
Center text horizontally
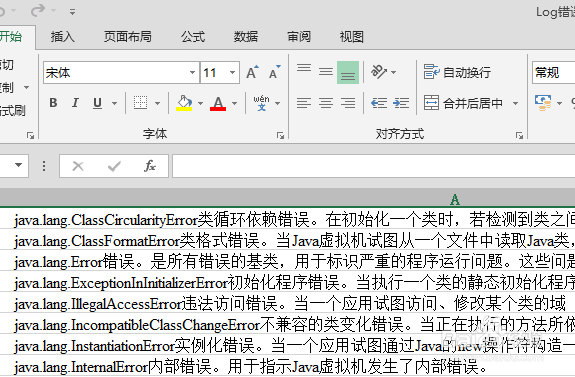[x=326, y=103]
